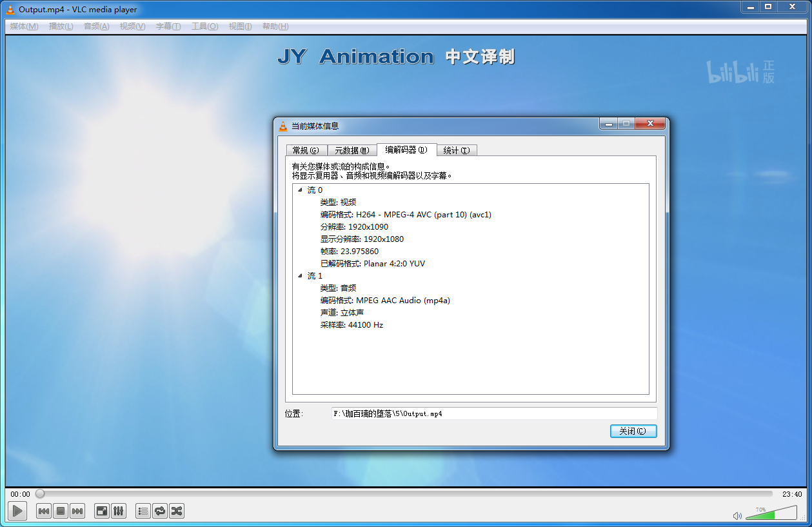
Task: Select the 编解码器(D) tab
Action: pyautogui.click(x=406, y=150)
